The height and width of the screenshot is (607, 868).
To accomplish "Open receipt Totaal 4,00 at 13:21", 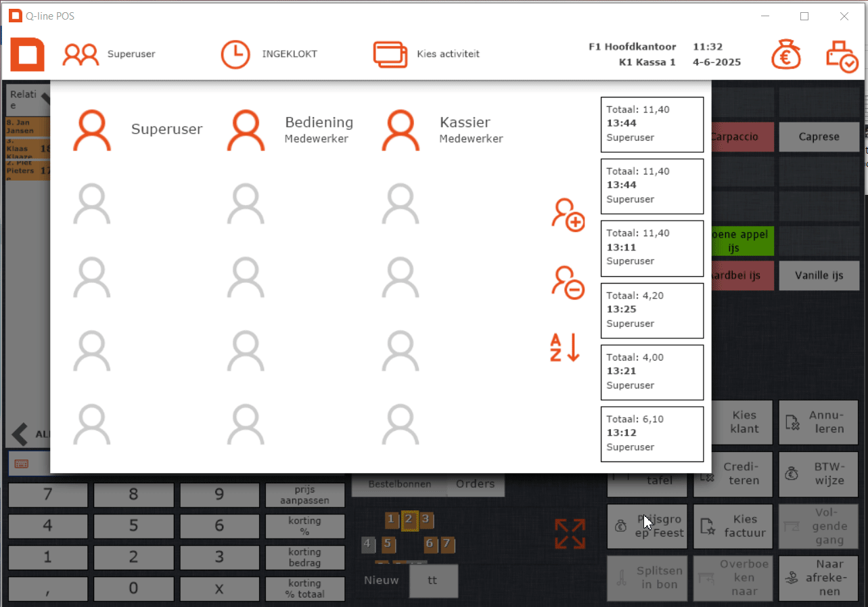I will coord(652,372).
